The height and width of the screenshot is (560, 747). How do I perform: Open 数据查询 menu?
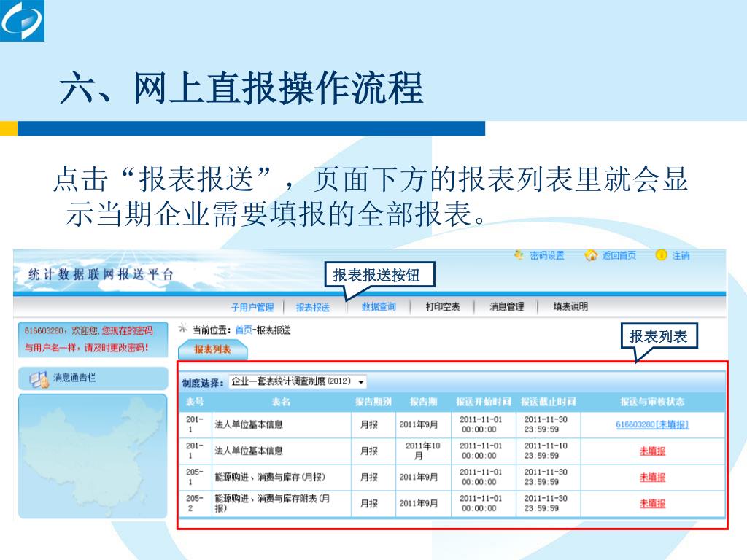(x=379, y=307)
